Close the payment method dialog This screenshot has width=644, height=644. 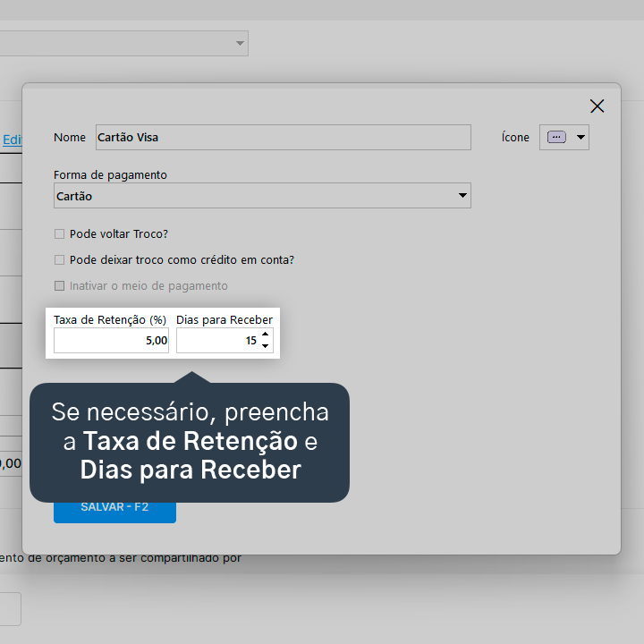pos(597,106)
